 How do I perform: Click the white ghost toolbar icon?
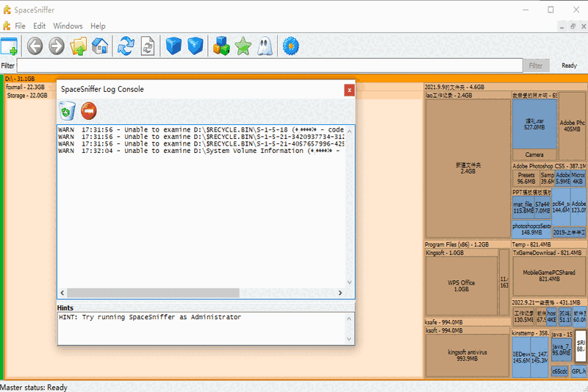pos(265,46)
